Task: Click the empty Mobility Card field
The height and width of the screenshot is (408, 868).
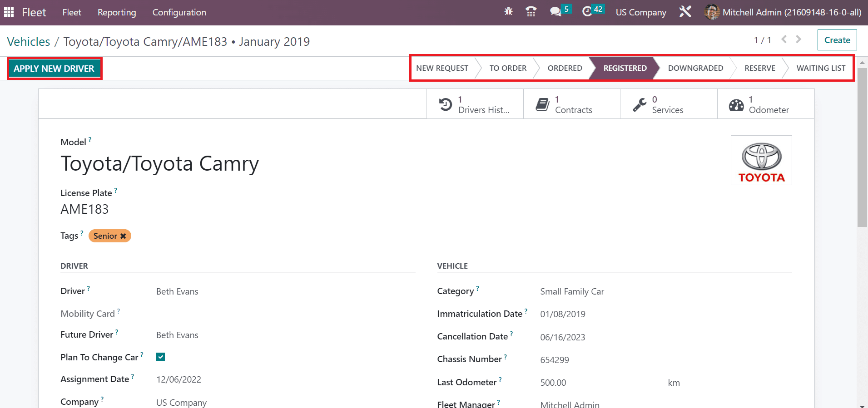Action: tap(286, 314)
